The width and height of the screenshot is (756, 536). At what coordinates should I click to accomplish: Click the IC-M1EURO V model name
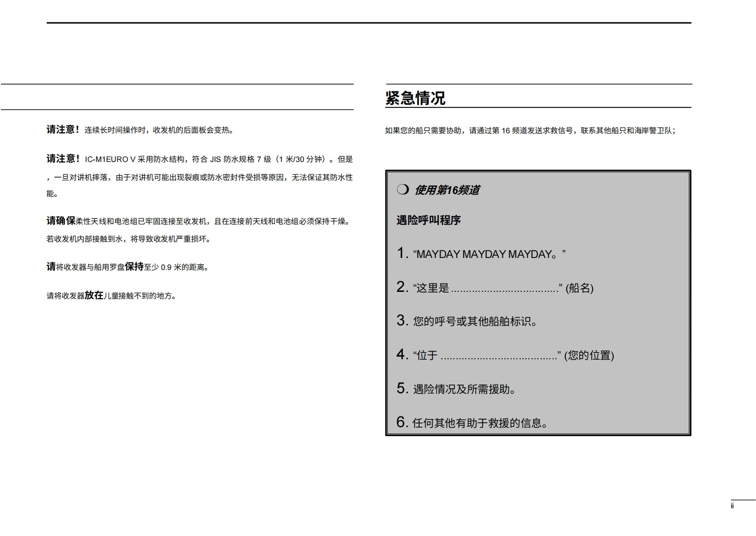click(110, 160)
